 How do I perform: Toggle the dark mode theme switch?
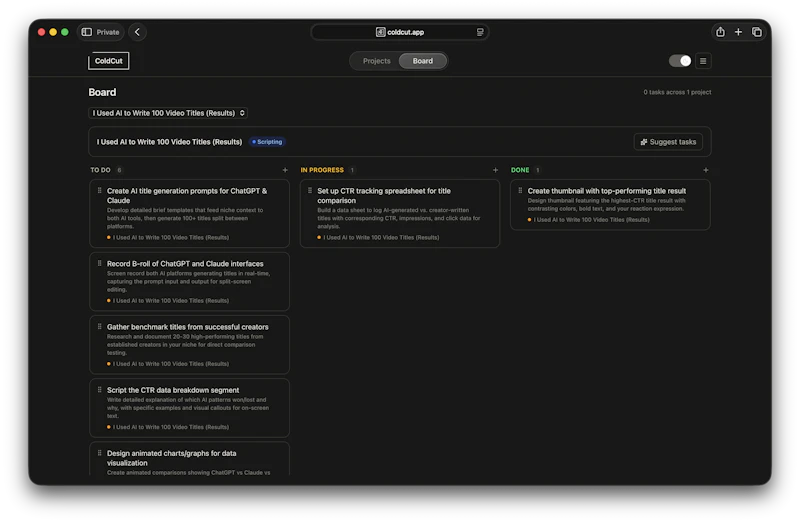[680, 61]
